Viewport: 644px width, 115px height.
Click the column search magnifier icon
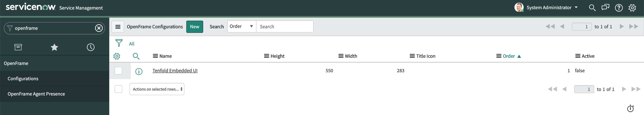136,56
